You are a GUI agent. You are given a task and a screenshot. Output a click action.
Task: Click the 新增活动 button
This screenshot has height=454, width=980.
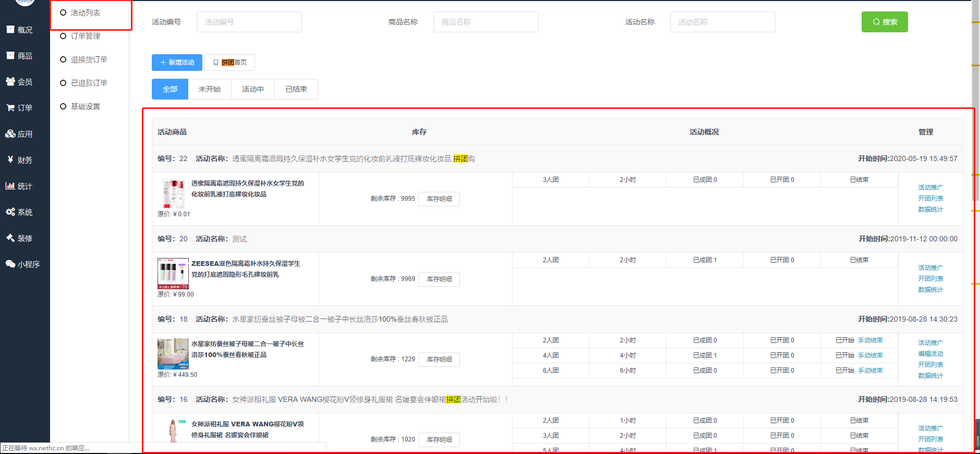tap(177, 63)
